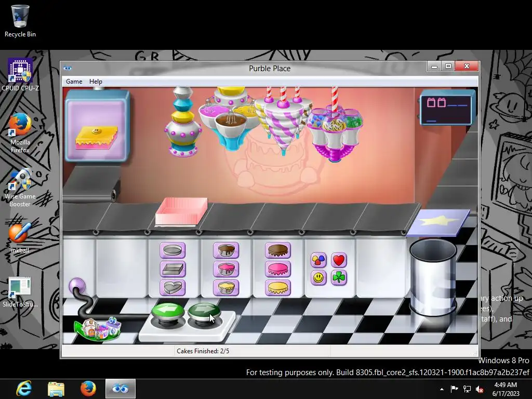
Task: Click the cake box order counter display
Action: click(447, 109)
